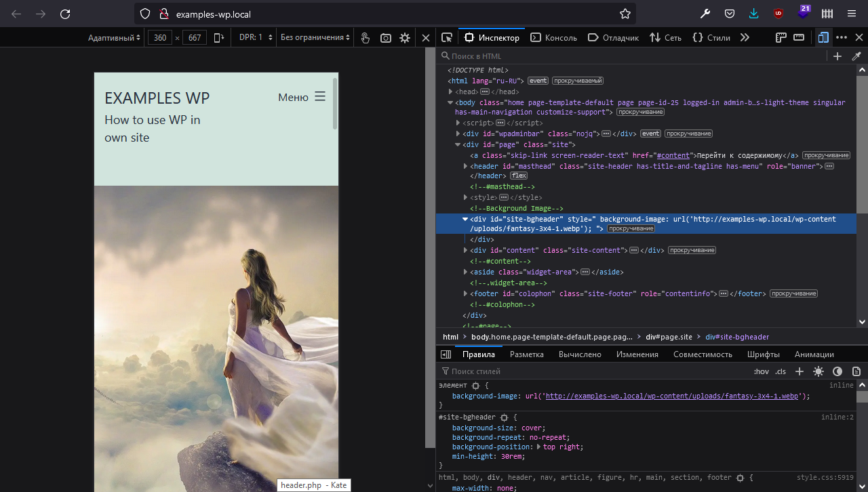868x492 pixels.
Task: Click the event badge on html element
Action: click(538, 81)
